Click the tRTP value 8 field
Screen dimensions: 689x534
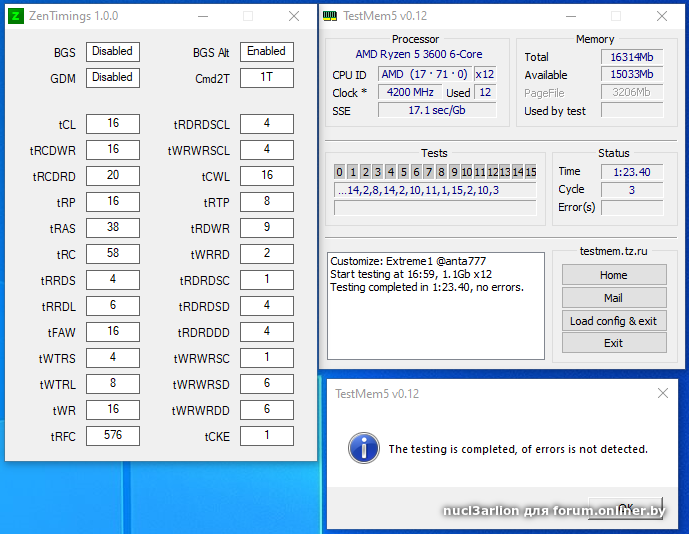[267, 202]
